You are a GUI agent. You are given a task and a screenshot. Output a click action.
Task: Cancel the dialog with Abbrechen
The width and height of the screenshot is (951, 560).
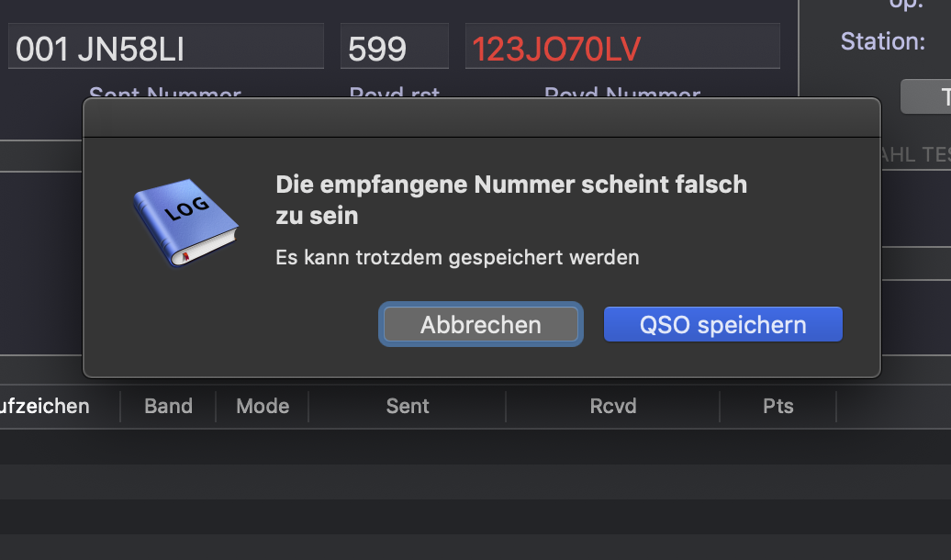481,325
